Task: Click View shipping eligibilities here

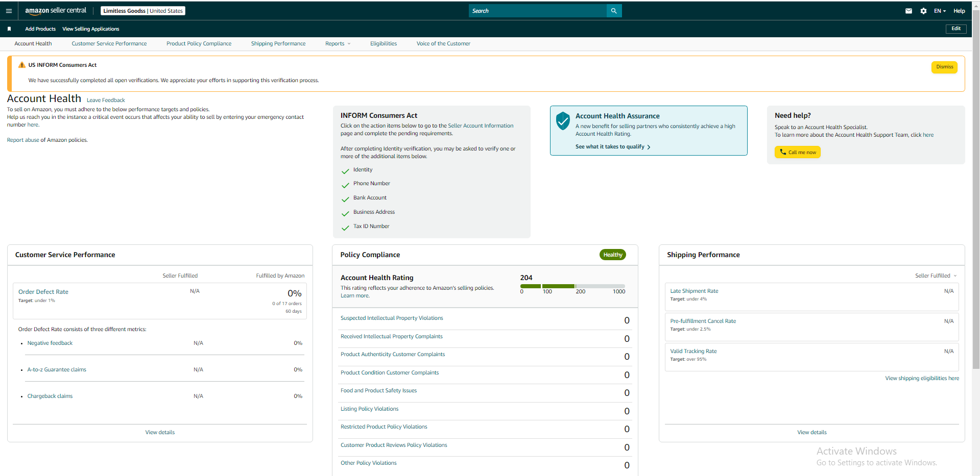Action: pyautogui.click(x=922, y=379)
